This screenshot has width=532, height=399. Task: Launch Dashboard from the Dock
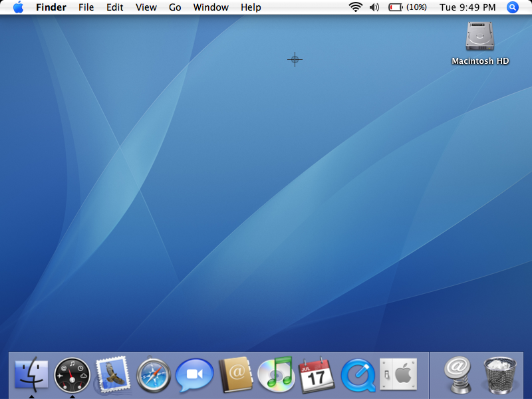pyautogui.click(x=72, y=375)
